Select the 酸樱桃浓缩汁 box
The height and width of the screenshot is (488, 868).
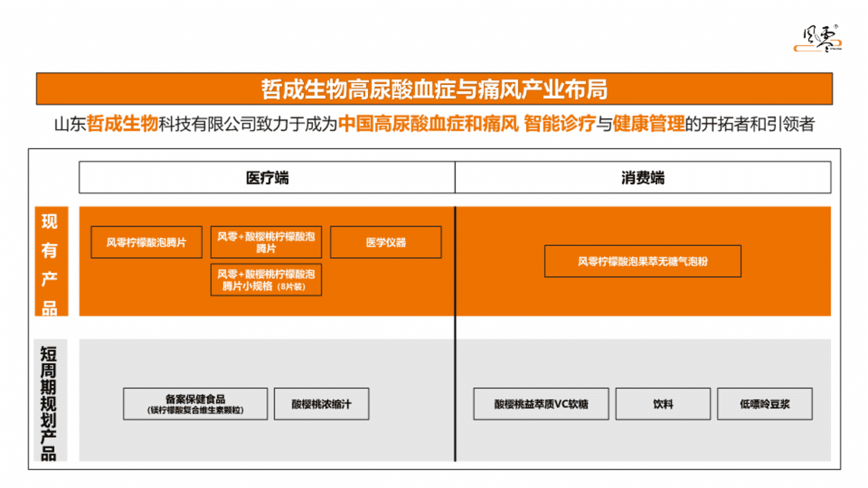click(x=321, y=404)
